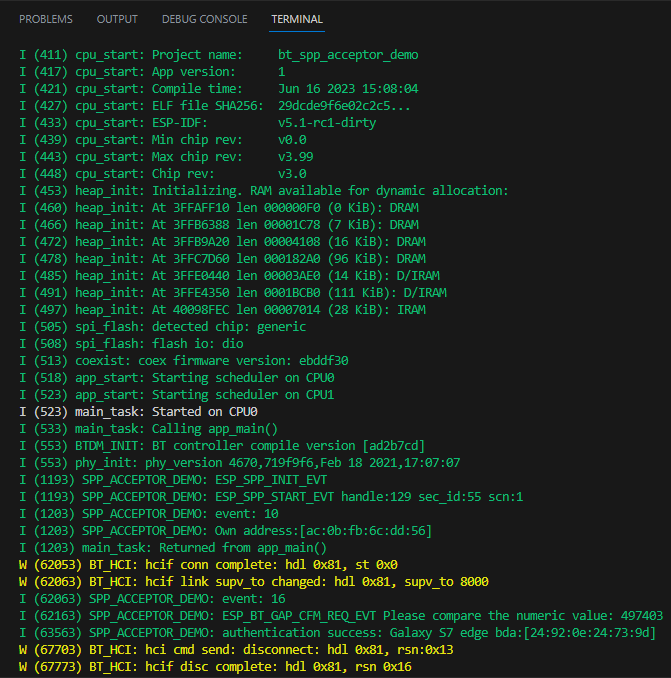Screen dimensions: 671x678
Task: Click the ESP_SPP_START_EVT handle:129 line
Action: tap(271, 497)
